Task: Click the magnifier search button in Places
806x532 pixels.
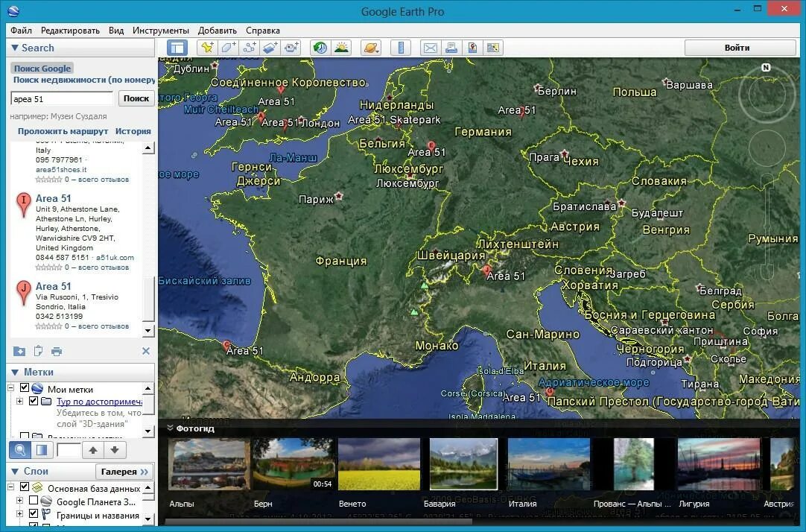Action: coord(20,450)
